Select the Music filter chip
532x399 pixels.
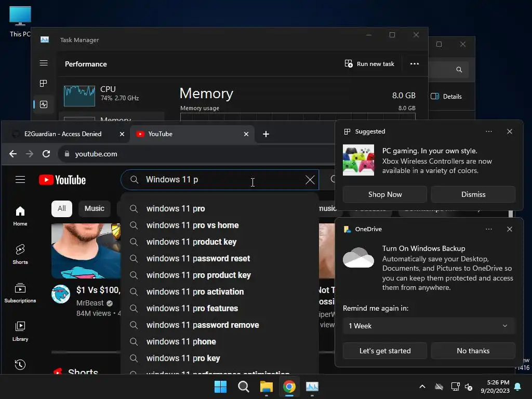tap(95, 208)
